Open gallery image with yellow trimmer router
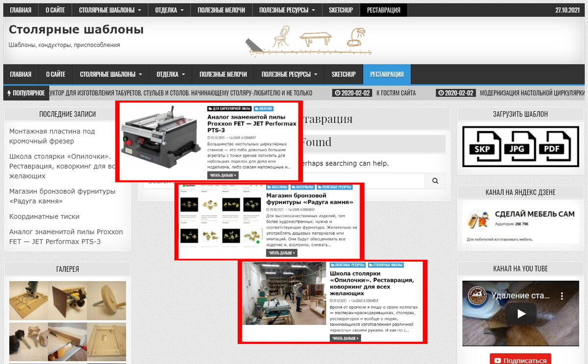The width and height of the screenshot is (588, 364). point(68,300)
